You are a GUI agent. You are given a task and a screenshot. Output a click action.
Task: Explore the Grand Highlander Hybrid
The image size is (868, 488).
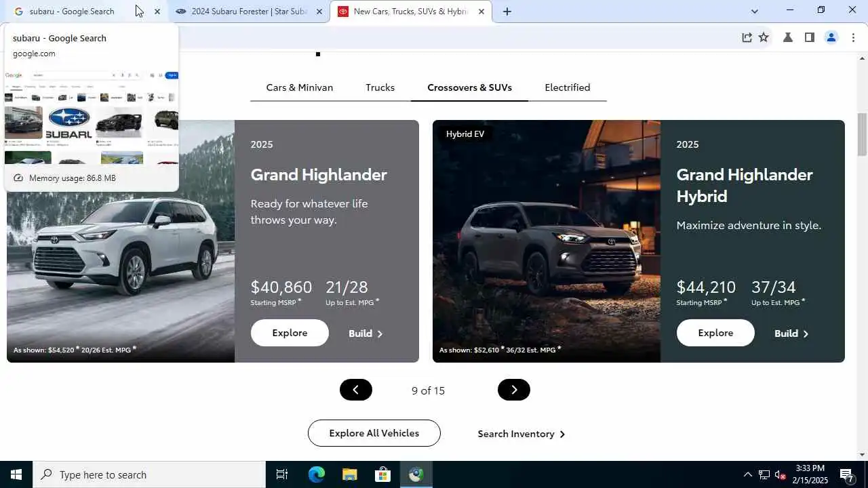(715, 333)
